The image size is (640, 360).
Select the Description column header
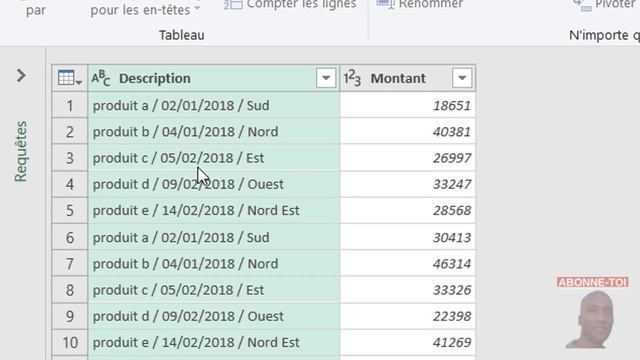(x=213, y=78)
